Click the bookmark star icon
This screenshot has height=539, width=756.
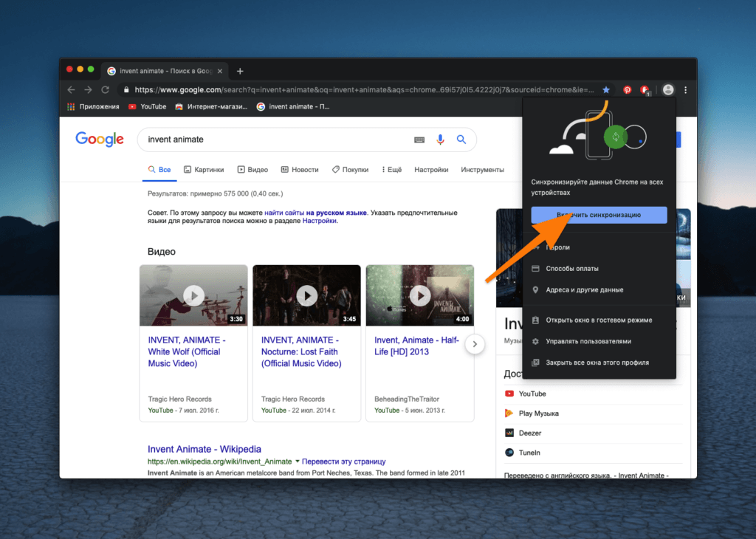point(606,89)
